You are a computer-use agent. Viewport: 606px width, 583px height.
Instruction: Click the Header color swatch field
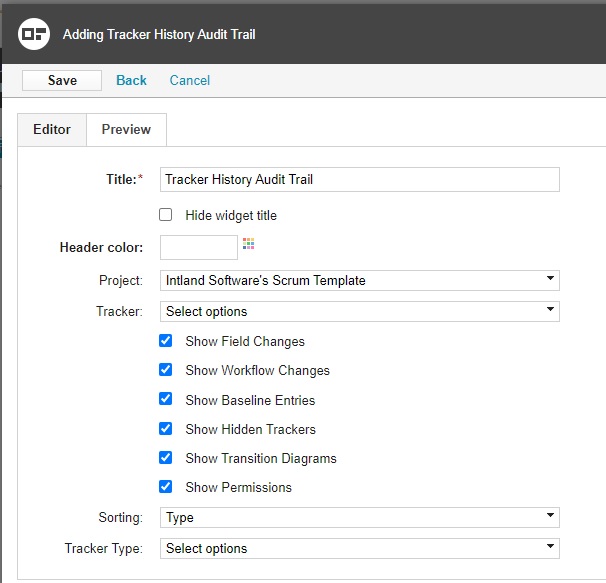click(199, 247)
